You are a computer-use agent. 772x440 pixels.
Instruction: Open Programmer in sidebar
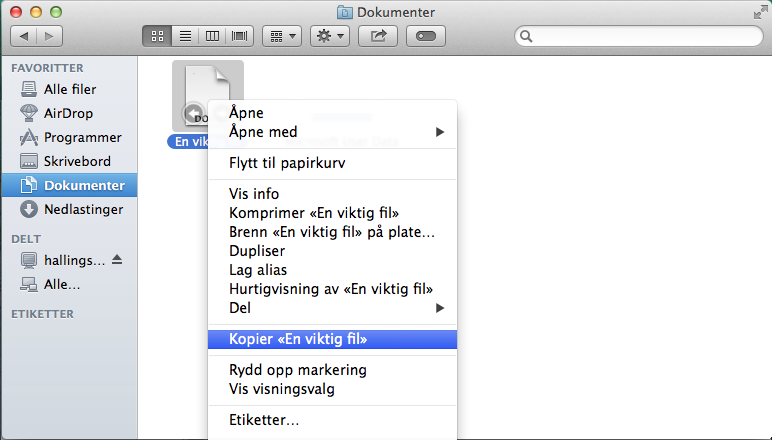pos(69,137)
